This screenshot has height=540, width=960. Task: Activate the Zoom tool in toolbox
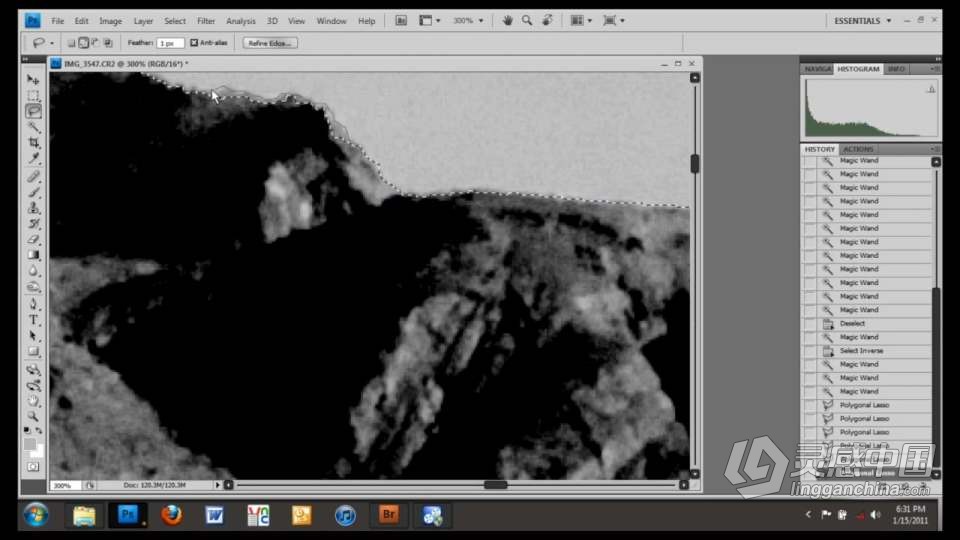(33, 416)
